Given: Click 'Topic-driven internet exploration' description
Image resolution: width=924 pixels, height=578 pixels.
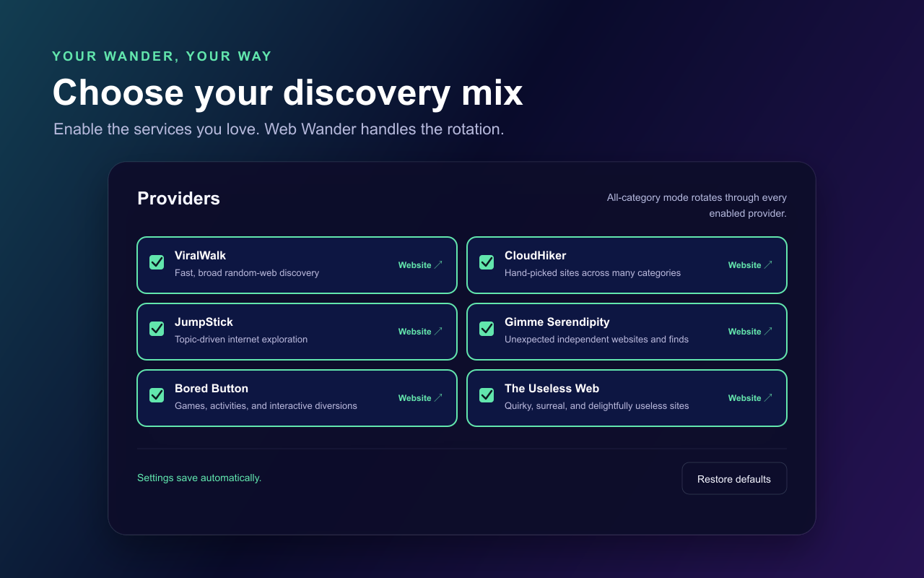Looking at the screenshot, I should [x=241, y=340].
